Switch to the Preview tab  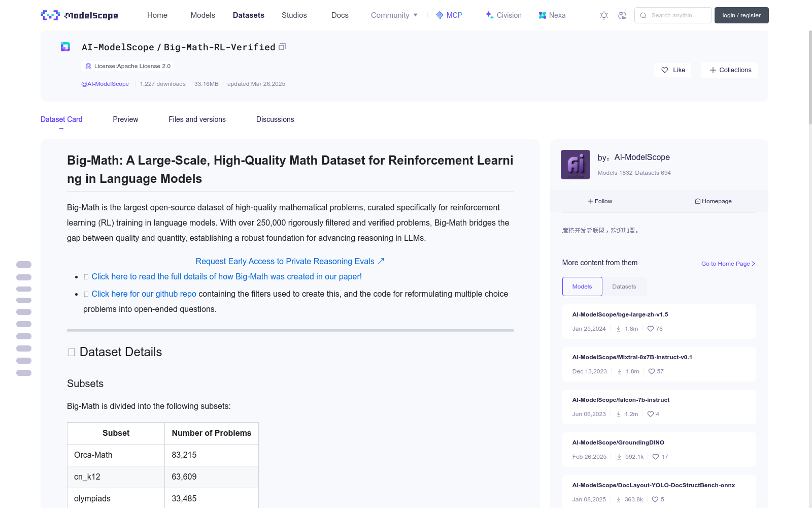tap(125, 119)
